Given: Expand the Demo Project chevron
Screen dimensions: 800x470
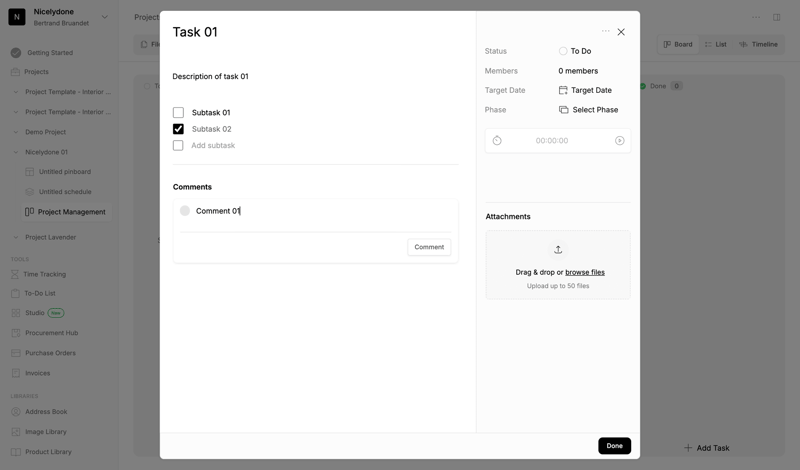Looking at the screenshot, I should pyautogui.click(x=15, y=132).
